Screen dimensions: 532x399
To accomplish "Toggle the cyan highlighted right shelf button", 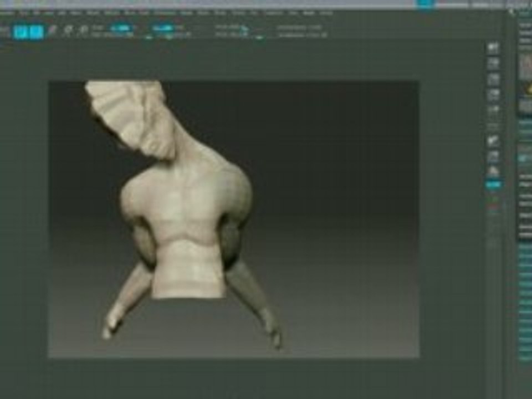I will [493, 185].
